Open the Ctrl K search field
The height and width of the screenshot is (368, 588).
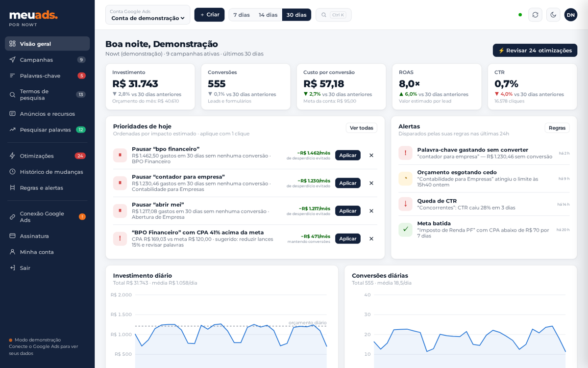pyautogui.click(x=333, y=15)
